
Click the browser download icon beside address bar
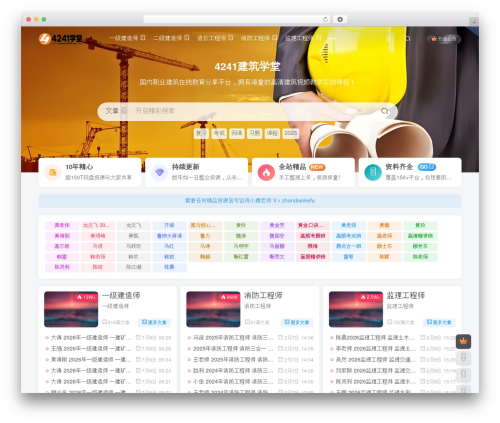340,19
